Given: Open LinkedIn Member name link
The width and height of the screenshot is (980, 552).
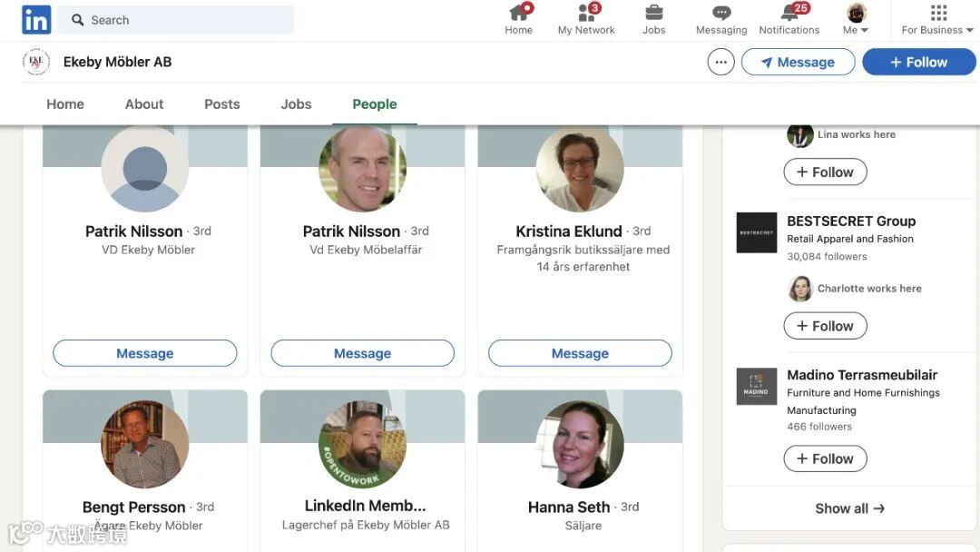Looking at the screenshot, I should pyautogui.click(x=365, y=506).
